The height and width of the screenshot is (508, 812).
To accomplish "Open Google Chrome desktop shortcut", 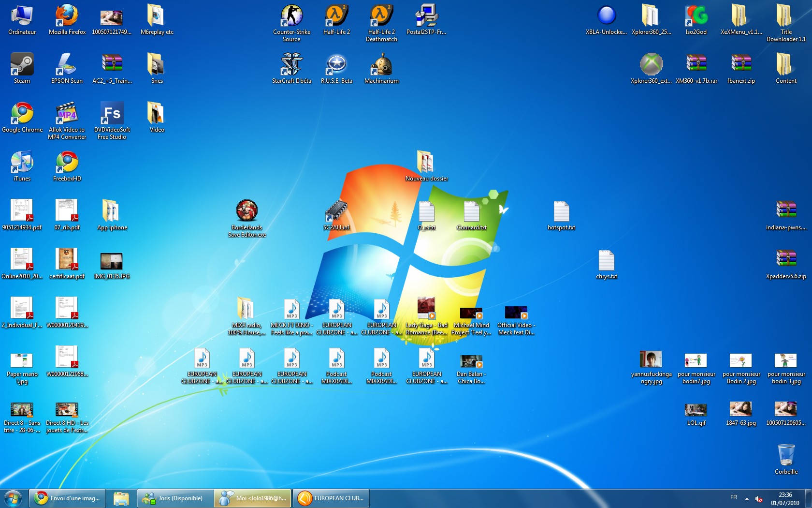I will tap(22, 118).
